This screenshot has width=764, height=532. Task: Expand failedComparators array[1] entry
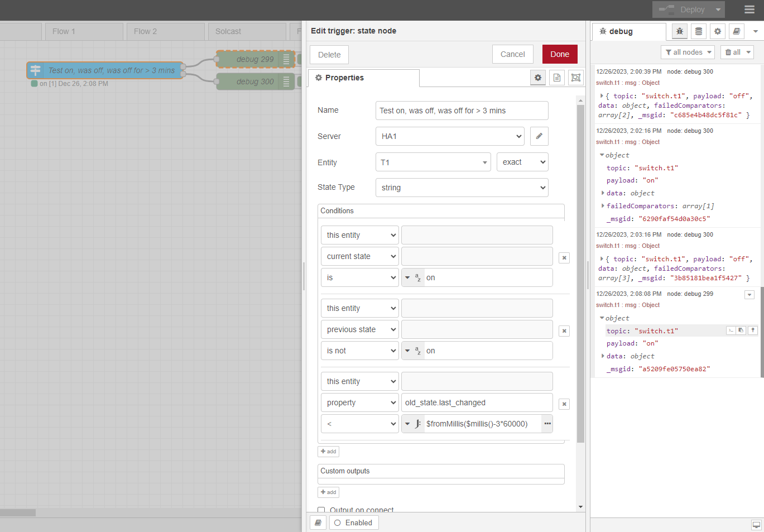(603, 206)
